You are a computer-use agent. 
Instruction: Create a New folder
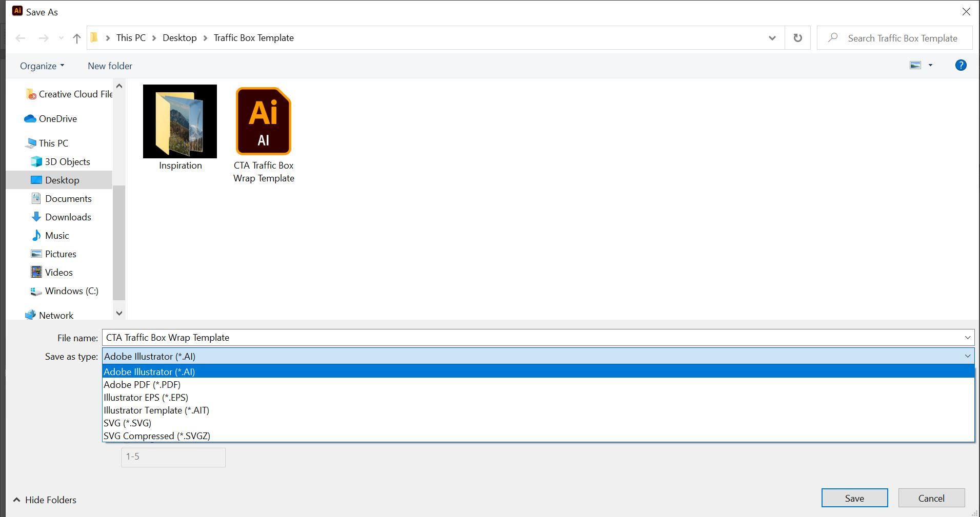pyautogui.click(x=109, y=66)
